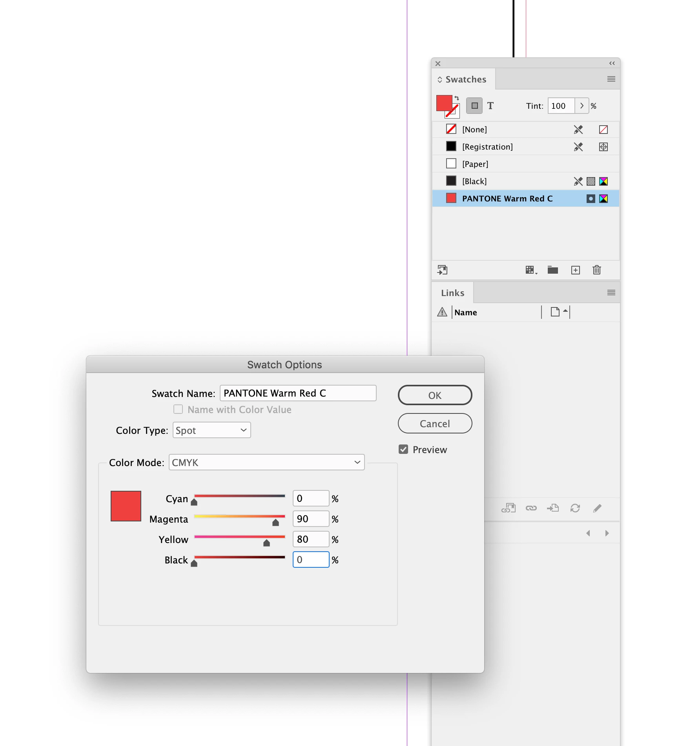Click spot color icon on PANTONE row
700x746 pixels.
pyautogui.click(x=591, y=198)
